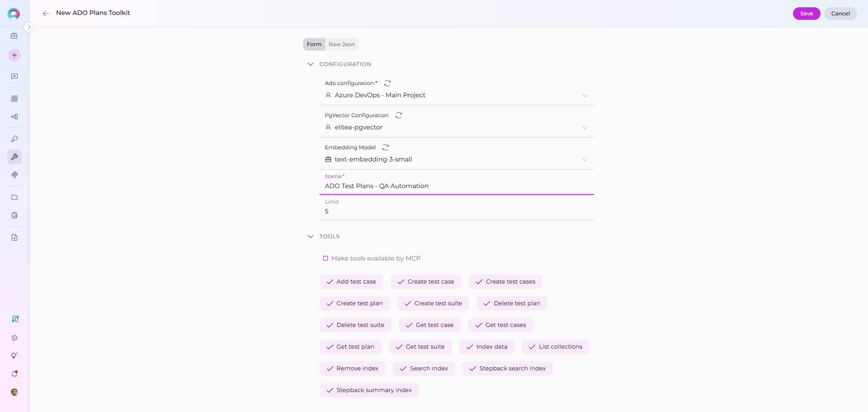Enable Make tools available by MCP
The height and width of the screenshot is (412, 868).
[325, 258]
